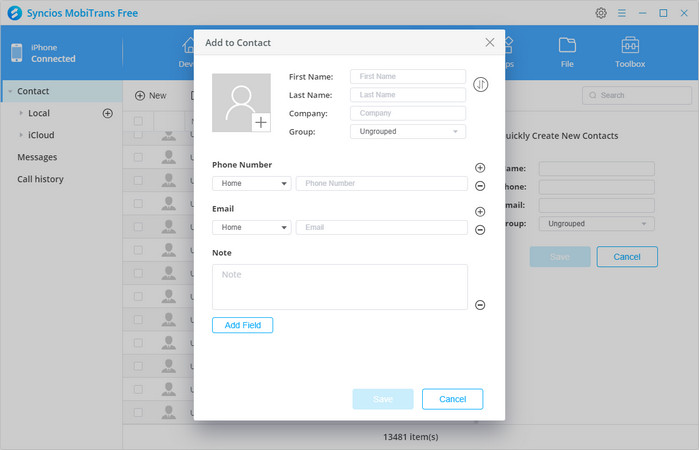
Task: Click the Add Field button
Action: pyautogui.click(x=243, y=325)
